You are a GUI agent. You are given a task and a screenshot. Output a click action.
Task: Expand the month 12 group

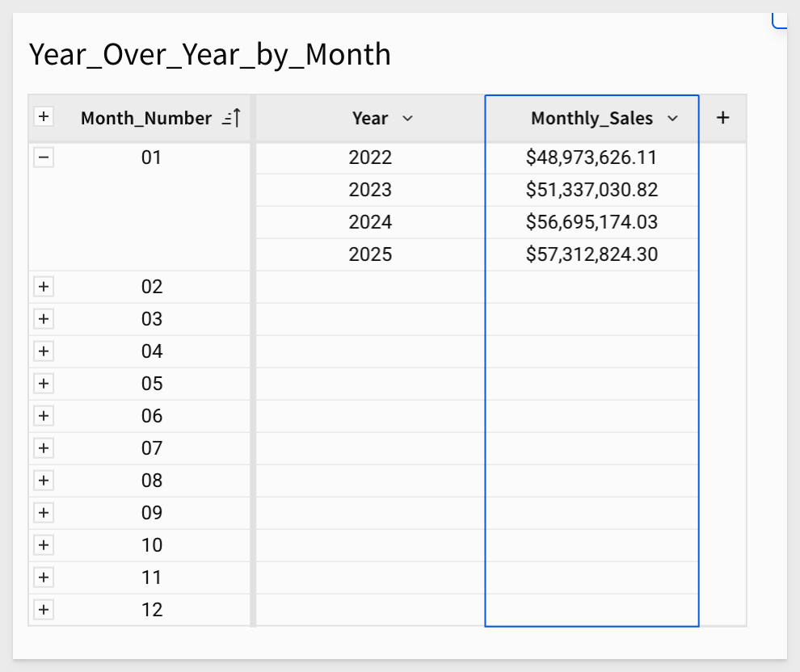[44, 610]
